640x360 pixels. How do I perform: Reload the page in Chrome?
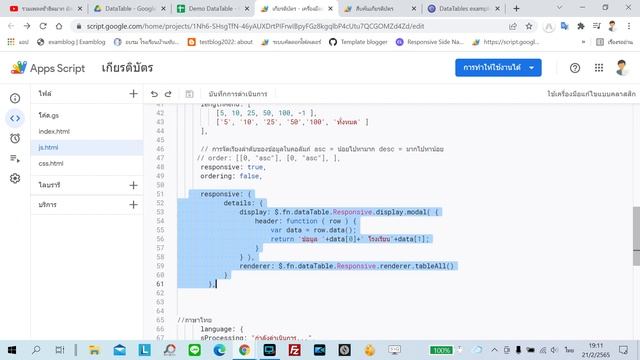(x=43, y=26)
